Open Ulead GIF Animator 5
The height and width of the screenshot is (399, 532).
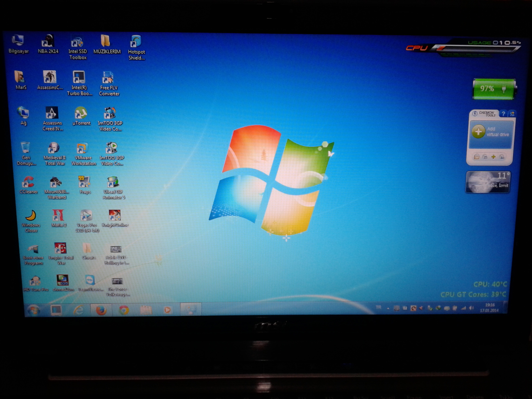114,188
